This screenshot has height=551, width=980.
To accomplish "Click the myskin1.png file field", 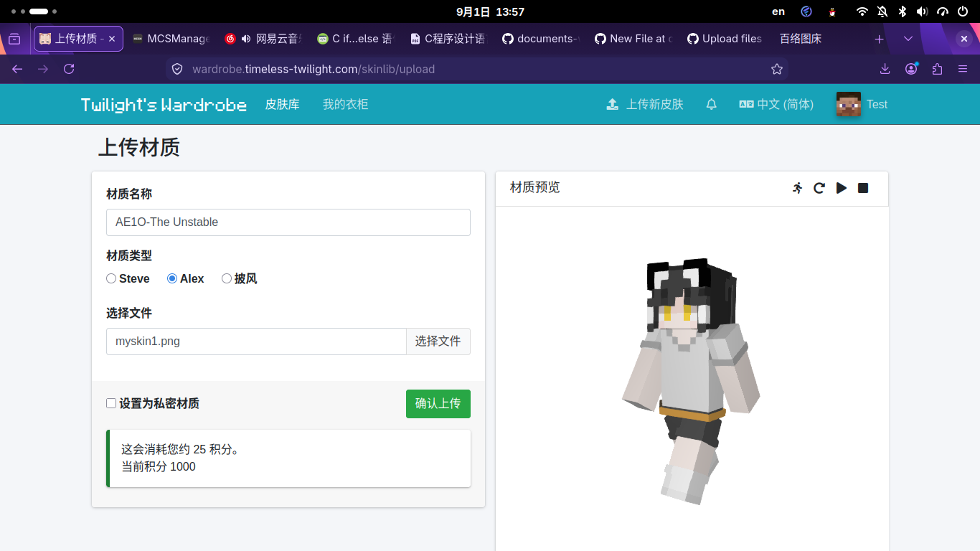I will coord(256,342).
